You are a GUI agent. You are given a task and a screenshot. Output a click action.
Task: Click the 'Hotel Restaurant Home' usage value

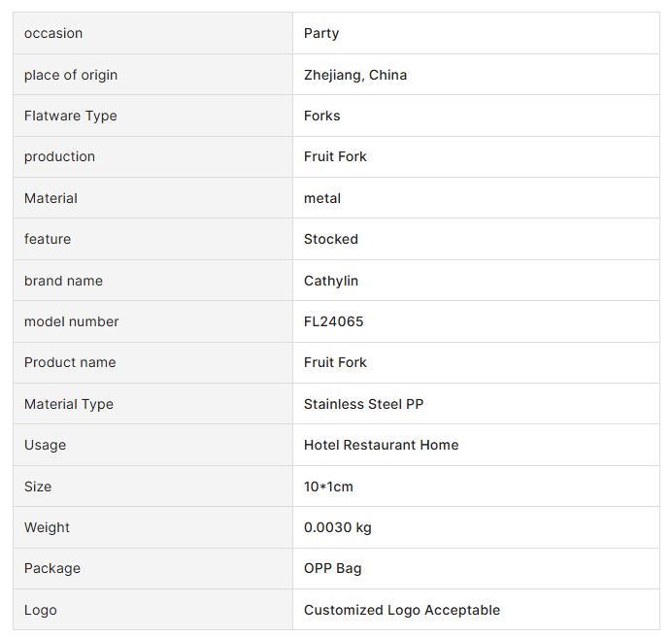tap(382, 445)
